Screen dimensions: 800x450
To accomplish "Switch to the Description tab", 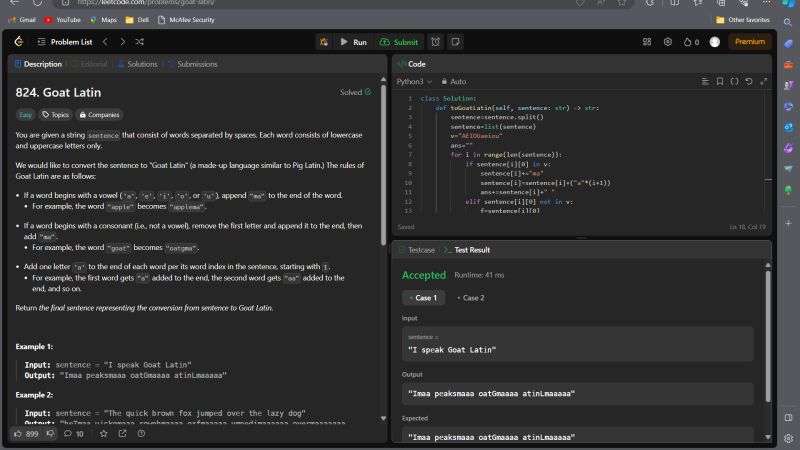I will pos(38,64).
